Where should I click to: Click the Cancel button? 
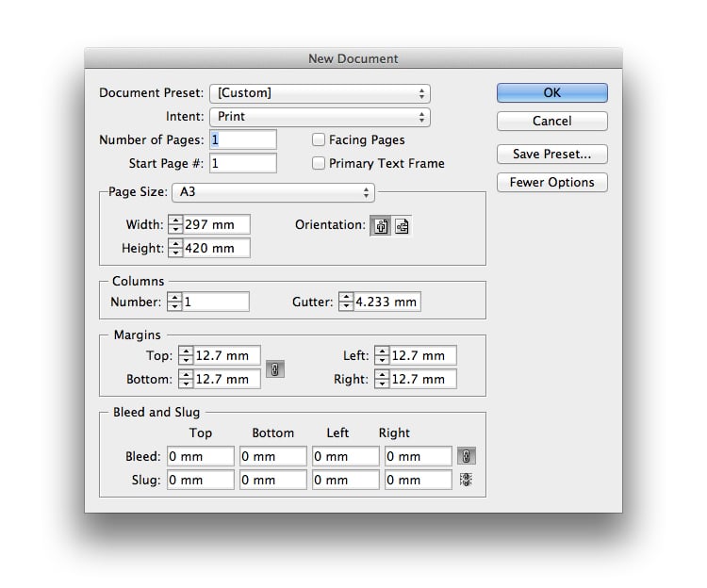(551, 122)
